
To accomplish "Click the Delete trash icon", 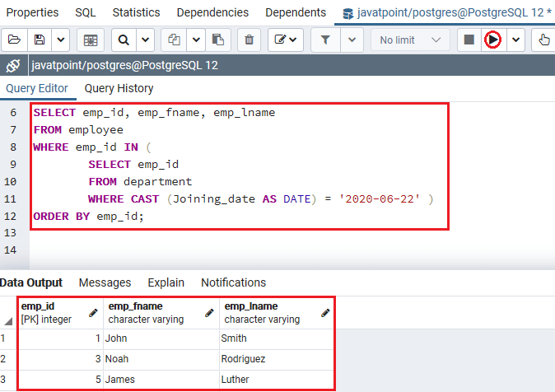I will [251, 40].
